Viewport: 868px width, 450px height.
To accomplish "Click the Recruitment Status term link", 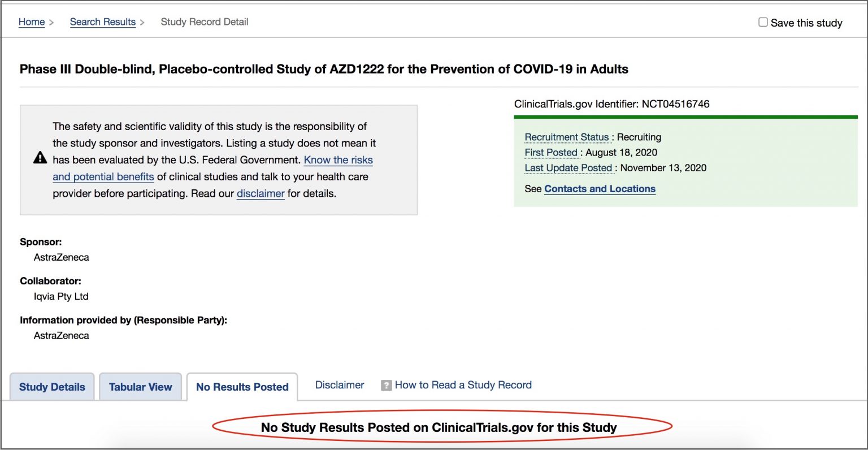I will pyautogui.click(x=567, y=137).
